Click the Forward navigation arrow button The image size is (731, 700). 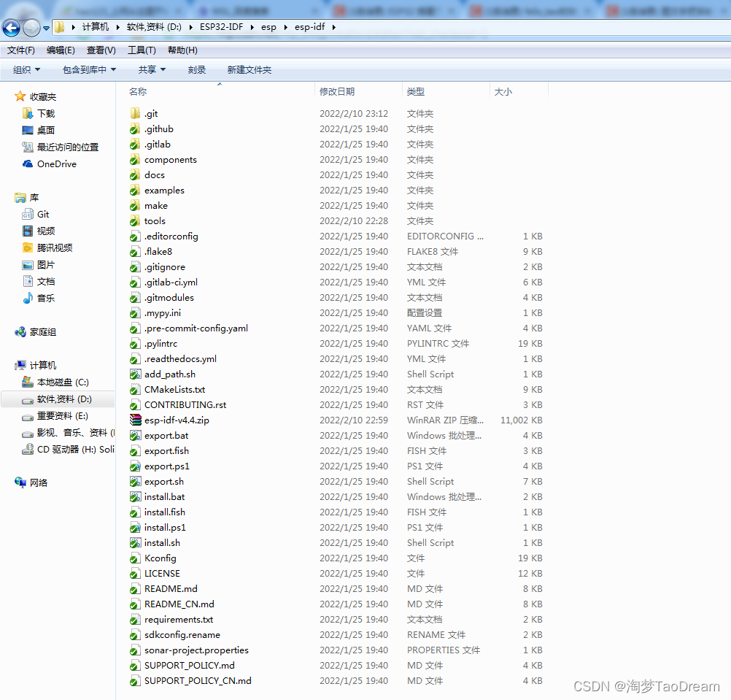(31, 28)
